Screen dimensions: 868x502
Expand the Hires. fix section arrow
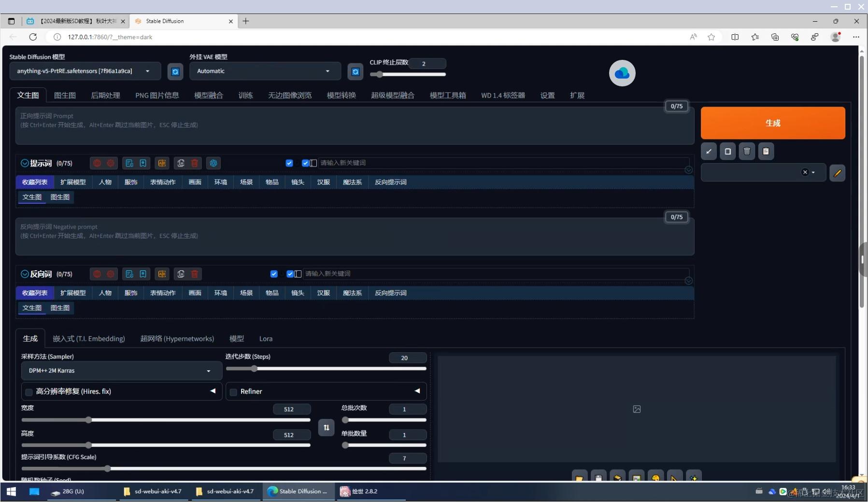tap(213, 391)
